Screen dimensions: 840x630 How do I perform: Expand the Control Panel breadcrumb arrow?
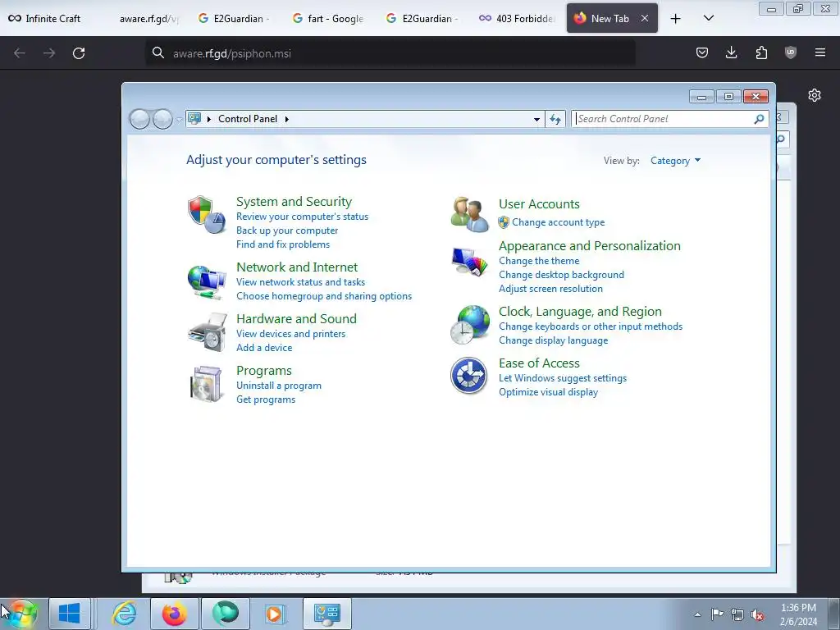tap(287, 119)
